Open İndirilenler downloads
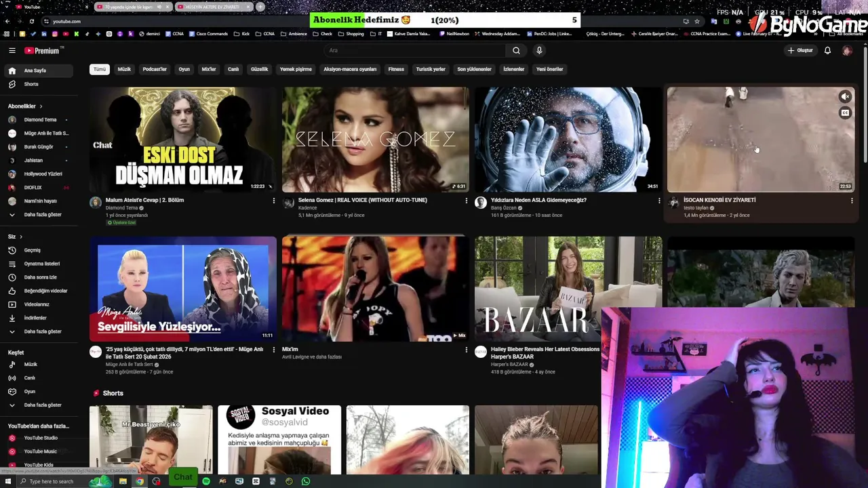Viewport: 868px width, 488px height. tap(35, 318)
